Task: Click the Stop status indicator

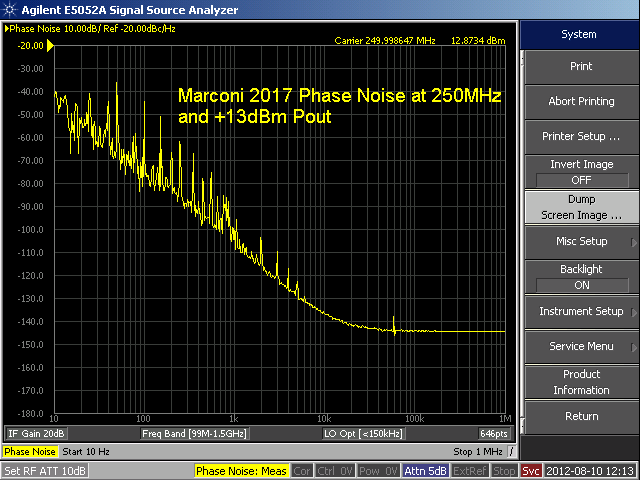Action: (504, 471)
